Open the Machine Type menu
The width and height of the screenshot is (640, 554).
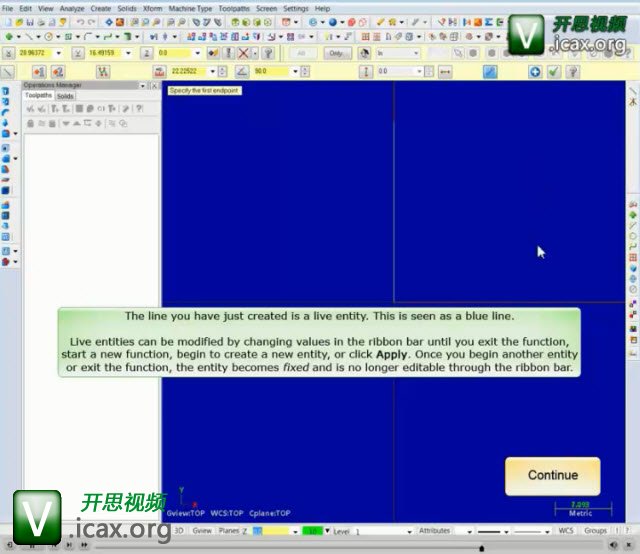(190, 8)
